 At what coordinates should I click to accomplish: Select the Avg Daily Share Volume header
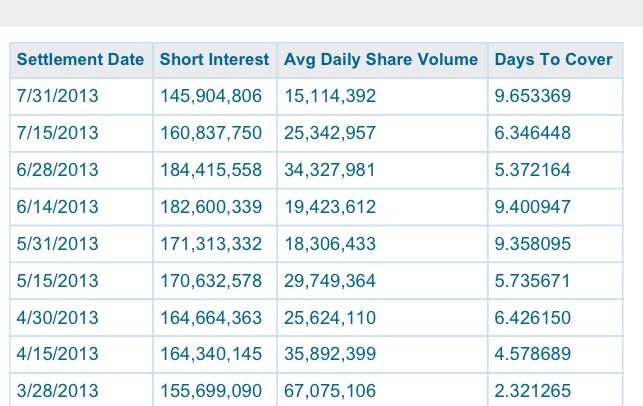(381, 60)
